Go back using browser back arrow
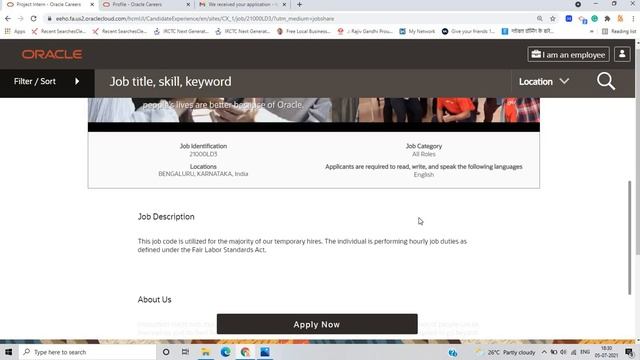The height and width of the screenshot is (360, 640). tap(8, 18)
